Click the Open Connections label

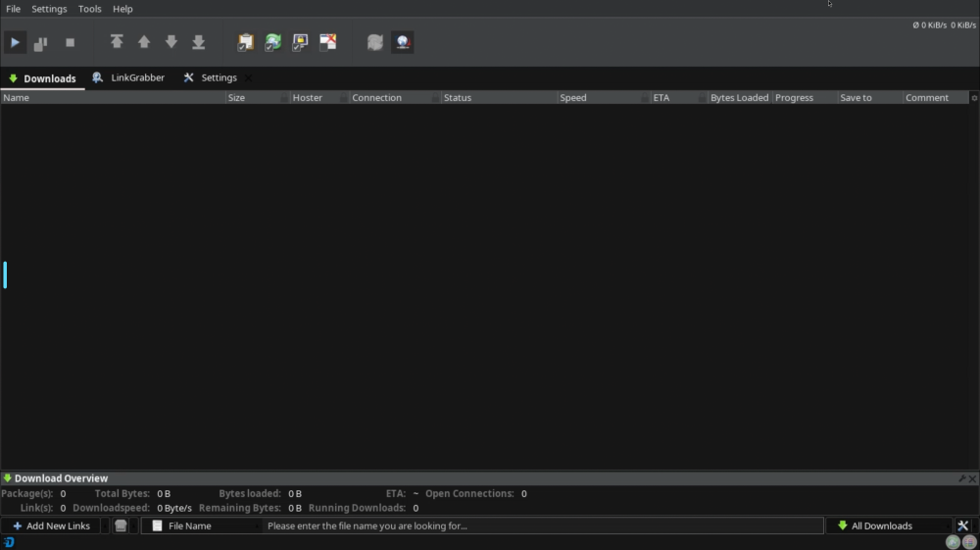point(469,494)
